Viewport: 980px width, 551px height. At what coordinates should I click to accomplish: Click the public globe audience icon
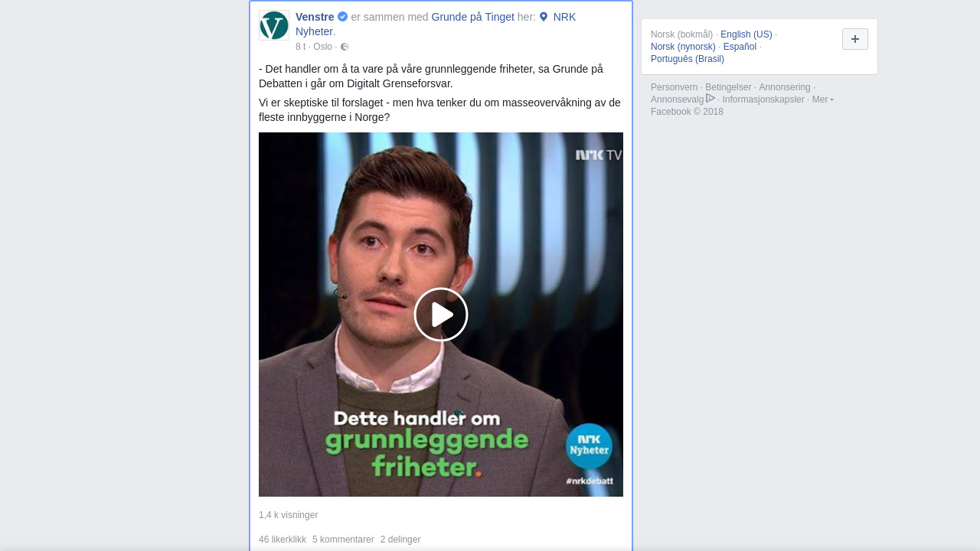pos(345,47)
